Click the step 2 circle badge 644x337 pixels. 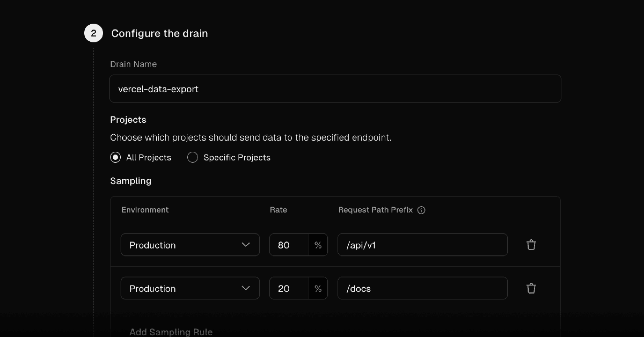(x=93, y=33)
